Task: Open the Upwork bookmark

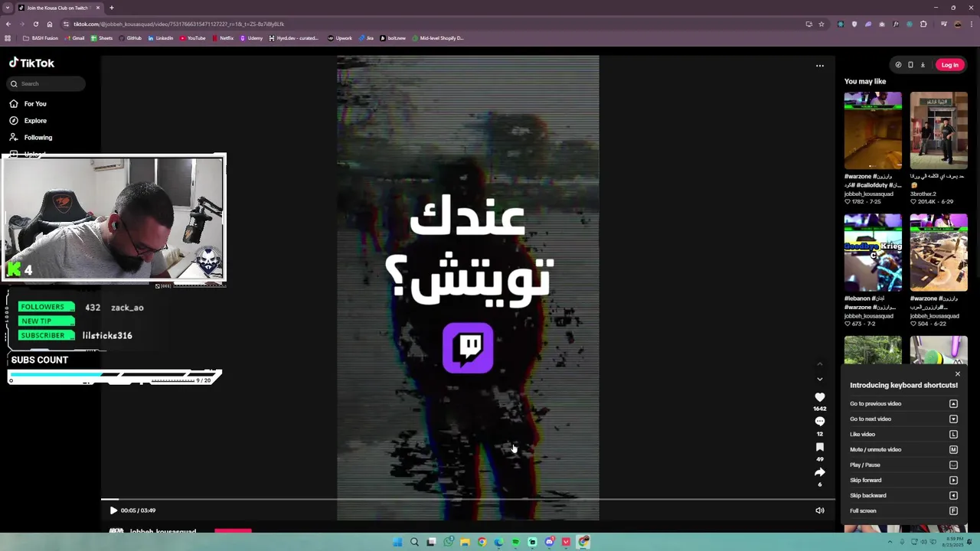Action: (340, 37)
